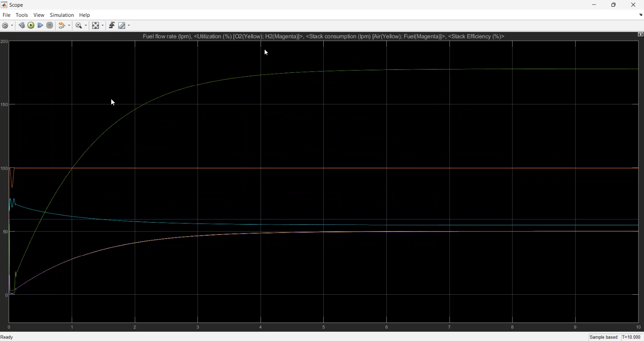The image size is (644, 341).
Task: Expand the Zoom tool dropdown arrow
Action: (x=86, y=25)
